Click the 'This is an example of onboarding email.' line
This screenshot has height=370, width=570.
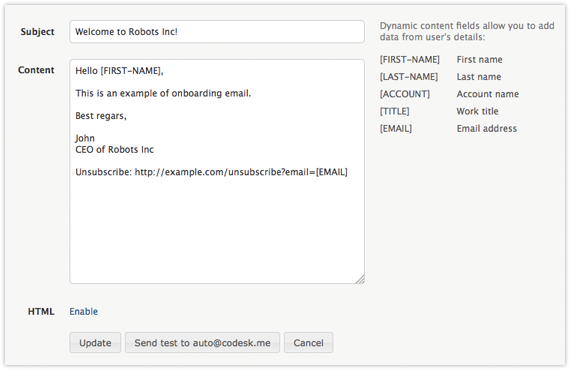[x=163, y=93]
